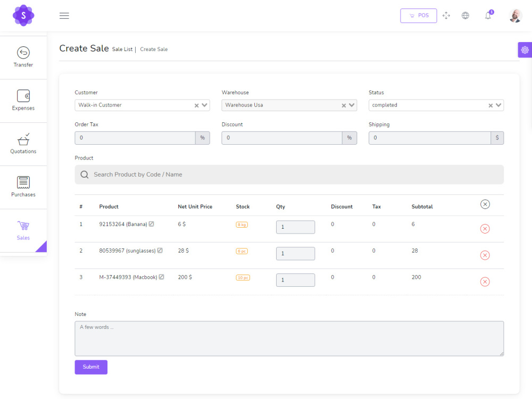
Task: Go to Quotations in the sidebar
Action: click(x=23, y=144)
